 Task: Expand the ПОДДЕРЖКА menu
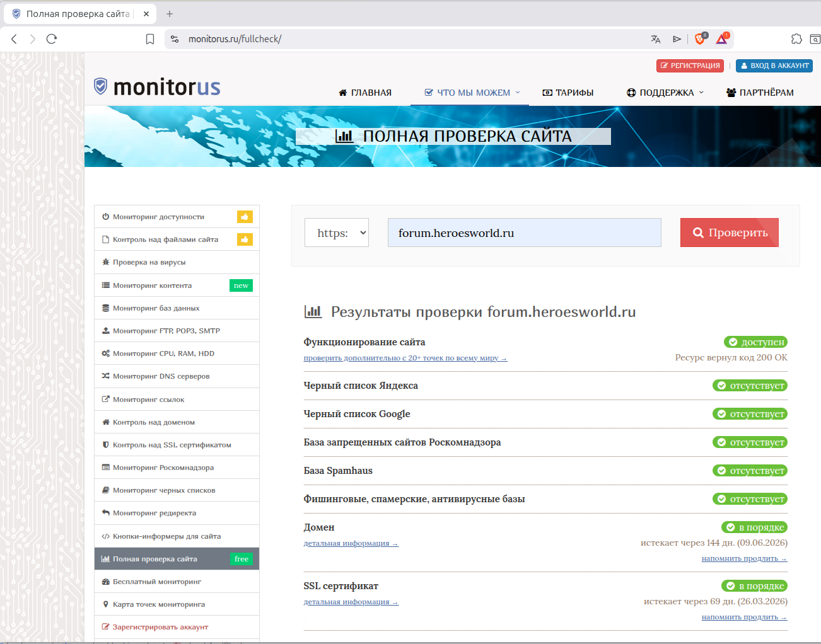click(665, 93)
